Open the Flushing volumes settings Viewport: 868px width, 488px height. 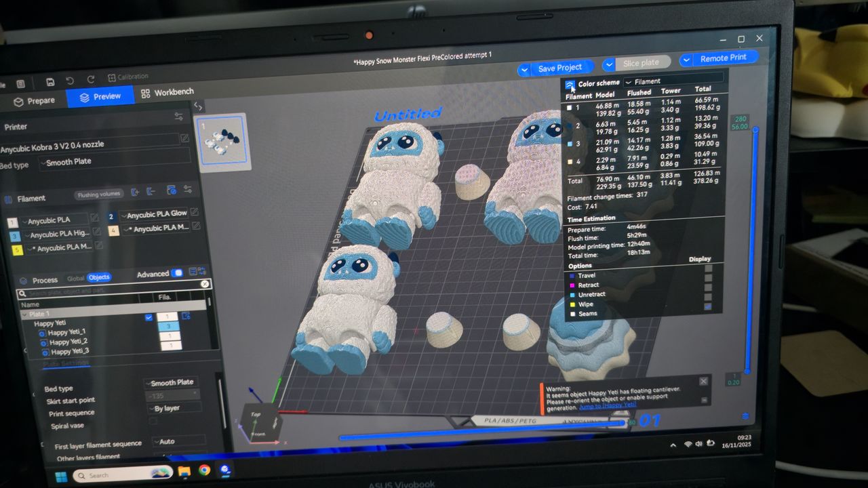point(99,194)
